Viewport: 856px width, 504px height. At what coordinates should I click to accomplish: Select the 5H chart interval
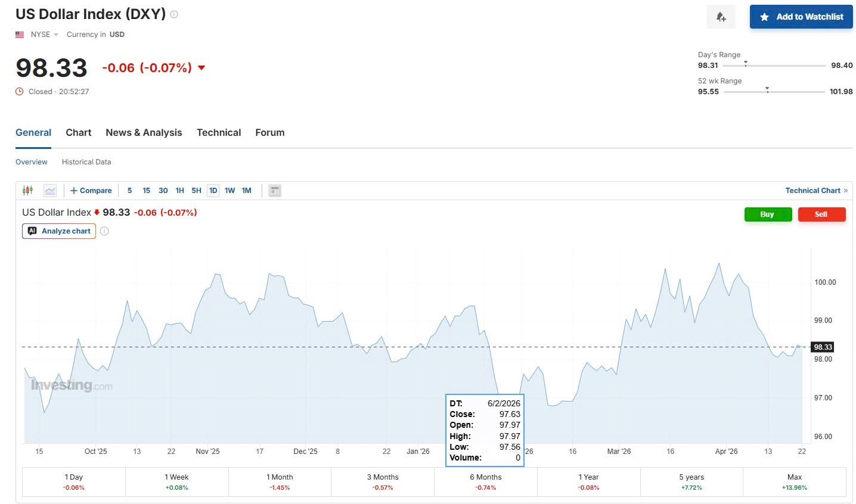click(196, 191)
